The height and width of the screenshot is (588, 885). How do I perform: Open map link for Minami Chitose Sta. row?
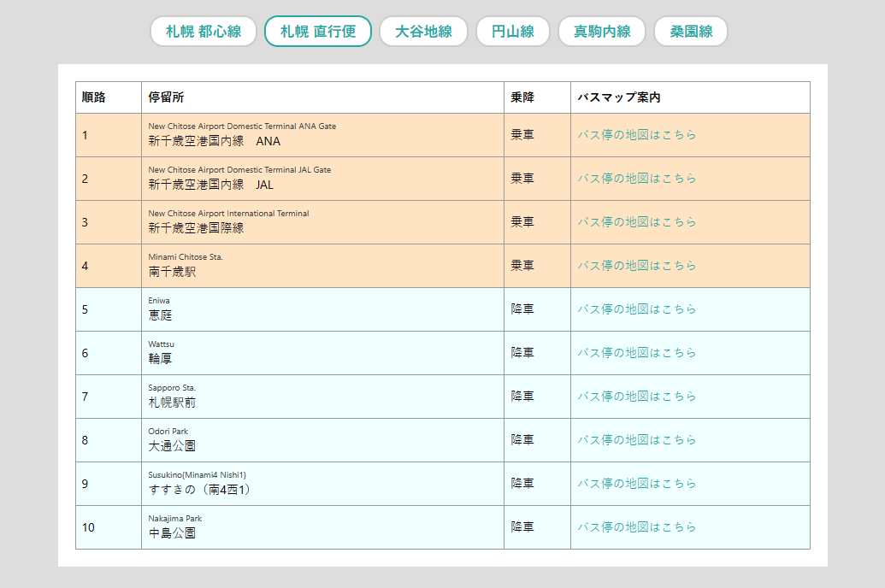click(636, 265)
